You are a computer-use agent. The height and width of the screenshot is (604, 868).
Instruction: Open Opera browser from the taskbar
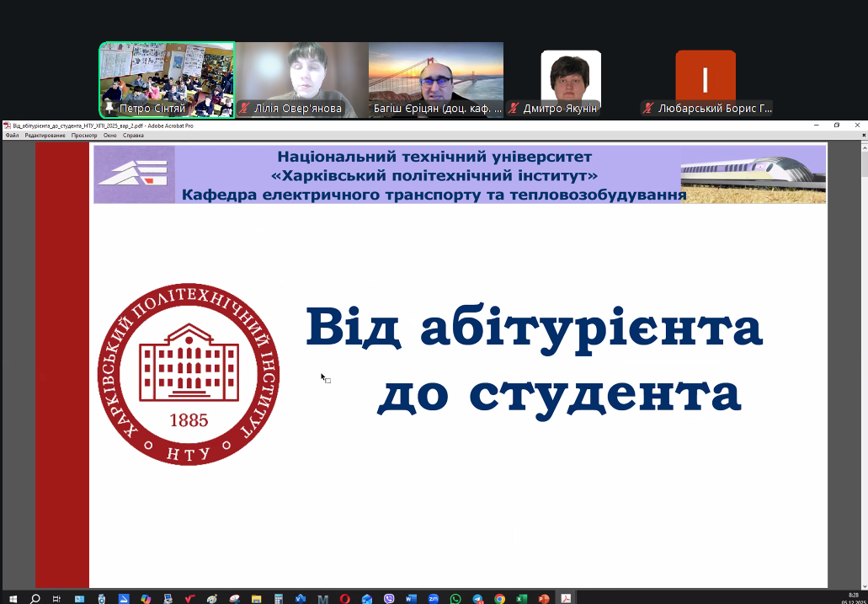[x=345, y=598]
